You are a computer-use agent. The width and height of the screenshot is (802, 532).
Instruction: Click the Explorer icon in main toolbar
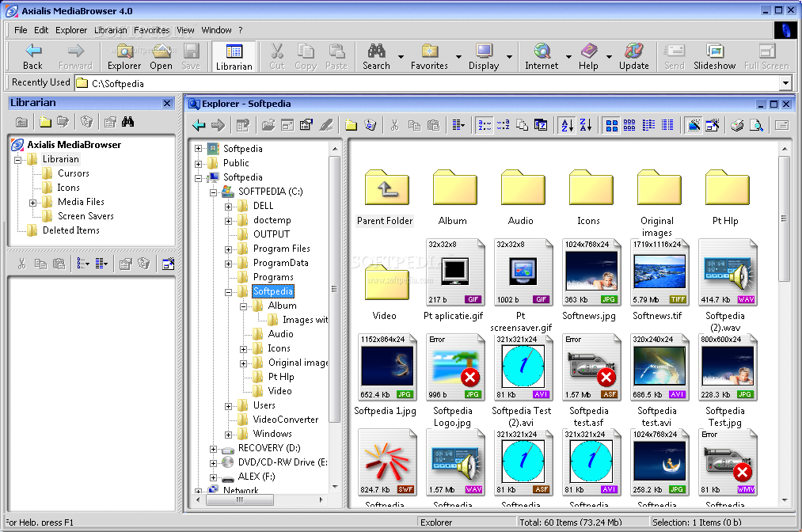(124, 56)
